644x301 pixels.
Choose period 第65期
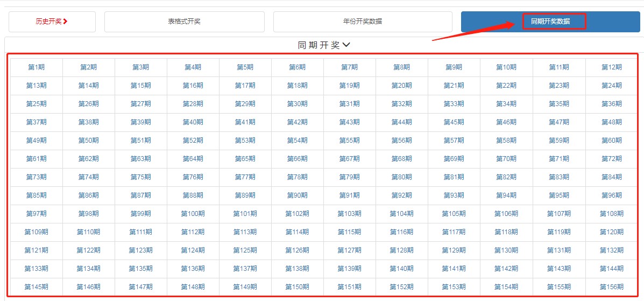click(245, 159)
